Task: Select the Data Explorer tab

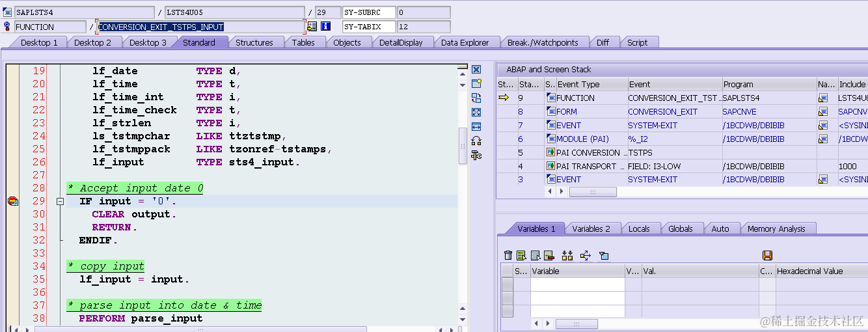Action: coord(465,42)
